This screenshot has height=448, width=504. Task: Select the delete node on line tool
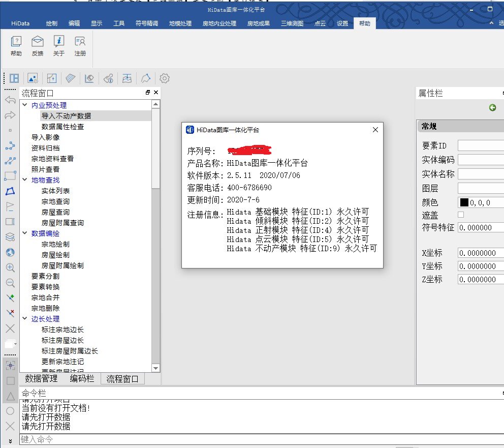click(x=10, y=313)
